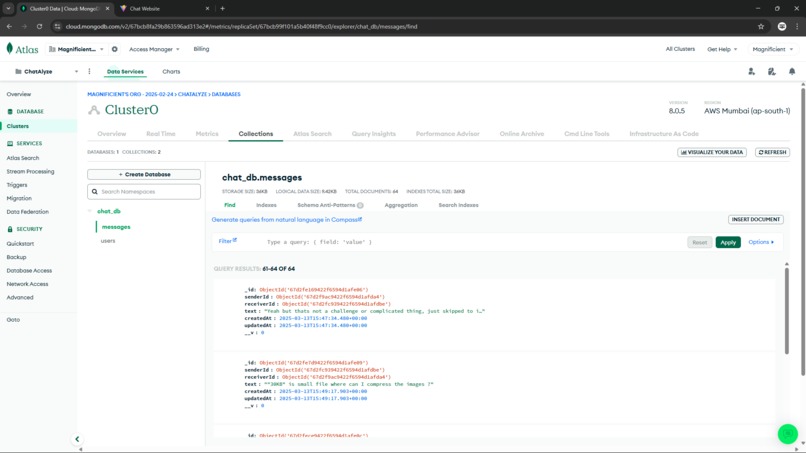The width and height of the screenshot is (806, 453).
Task: Apply the query filter
Action: coord(728,242)
